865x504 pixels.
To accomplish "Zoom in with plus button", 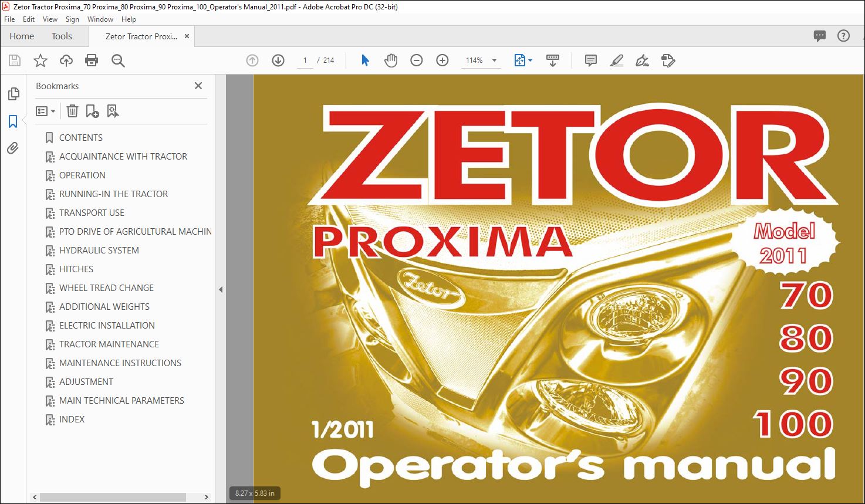I will [442, 60].
